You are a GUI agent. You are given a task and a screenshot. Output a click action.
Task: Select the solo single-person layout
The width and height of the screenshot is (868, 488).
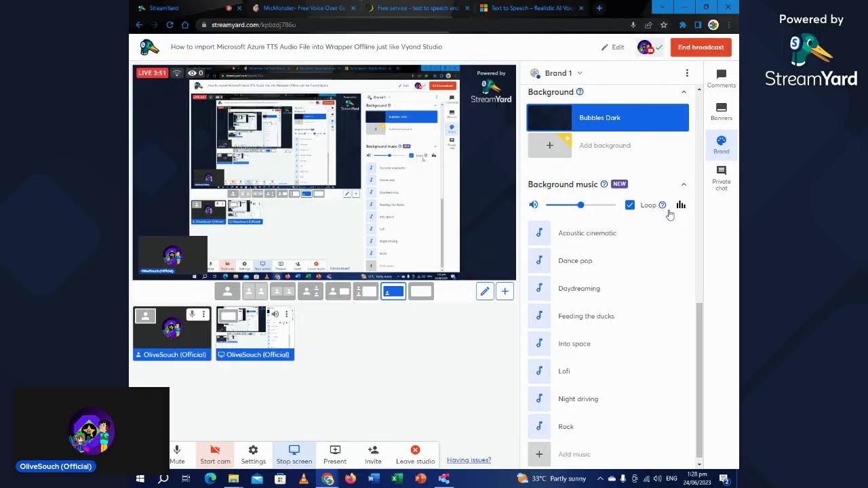tap(227, 291)
